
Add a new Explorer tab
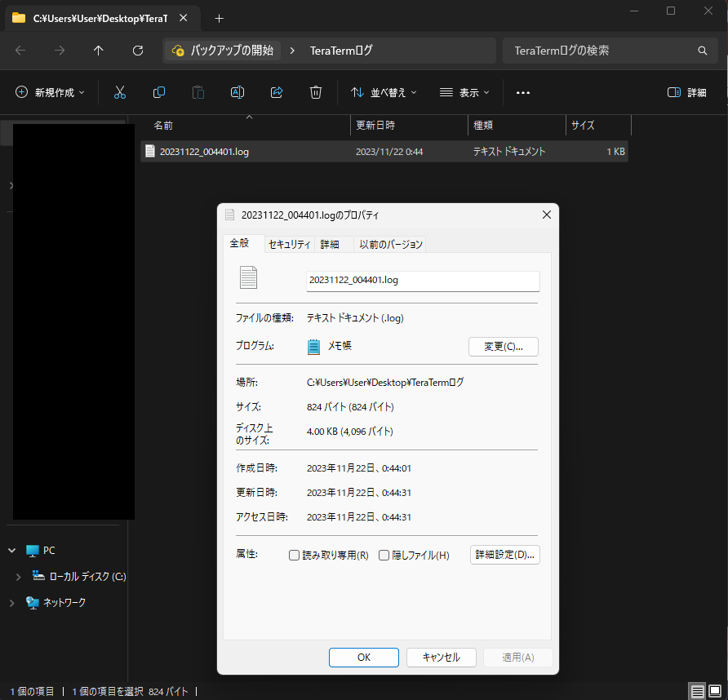tap(220, 19)
